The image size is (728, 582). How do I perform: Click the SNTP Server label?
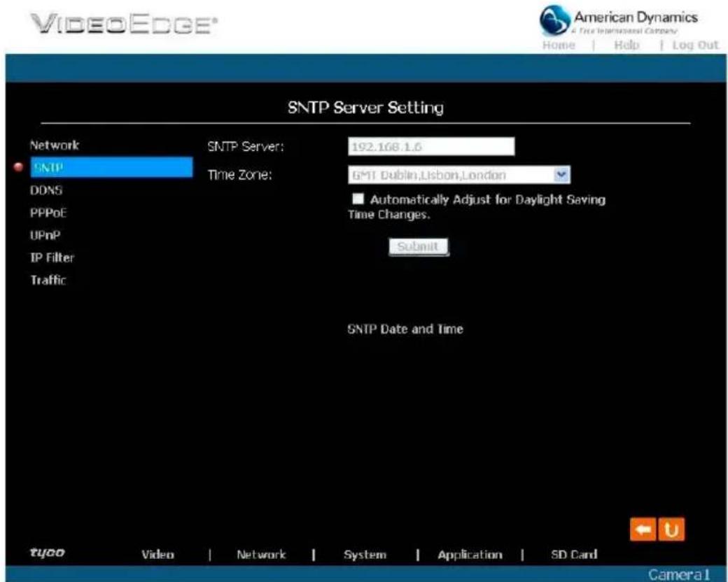coord(246,147)
